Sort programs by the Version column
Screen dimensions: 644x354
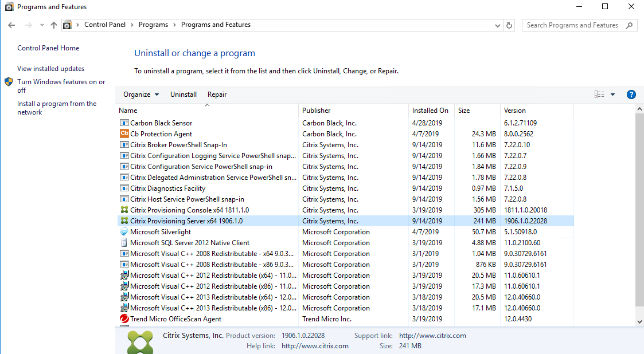(x=537, y=111)
